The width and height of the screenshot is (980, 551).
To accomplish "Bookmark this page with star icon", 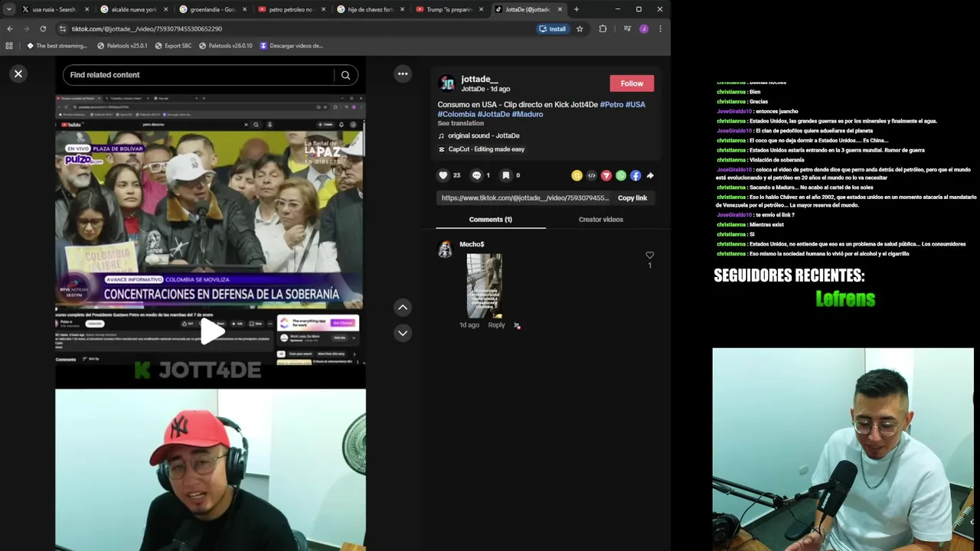I will pyautogui.click(x=580, y=29).
